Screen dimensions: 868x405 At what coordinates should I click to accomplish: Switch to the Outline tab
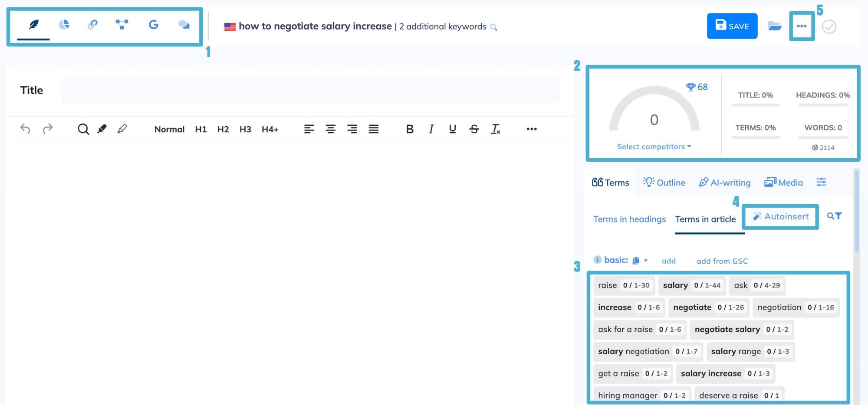tap(664, 183)
